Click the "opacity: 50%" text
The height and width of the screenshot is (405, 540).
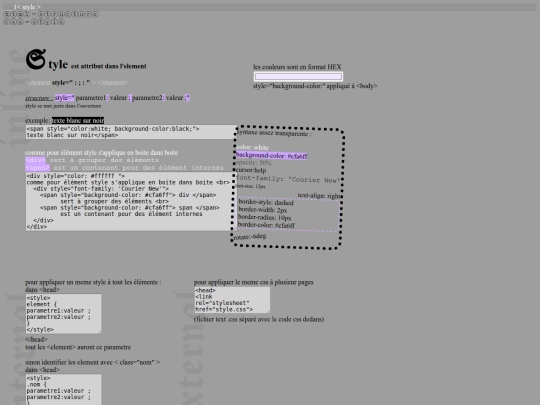pos(253,163)
